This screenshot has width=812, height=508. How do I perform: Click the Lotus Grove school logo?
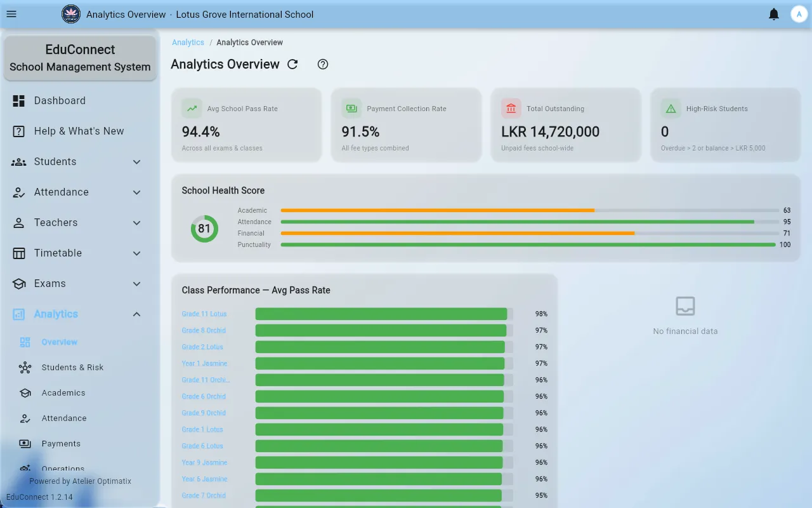coord(71,14)
